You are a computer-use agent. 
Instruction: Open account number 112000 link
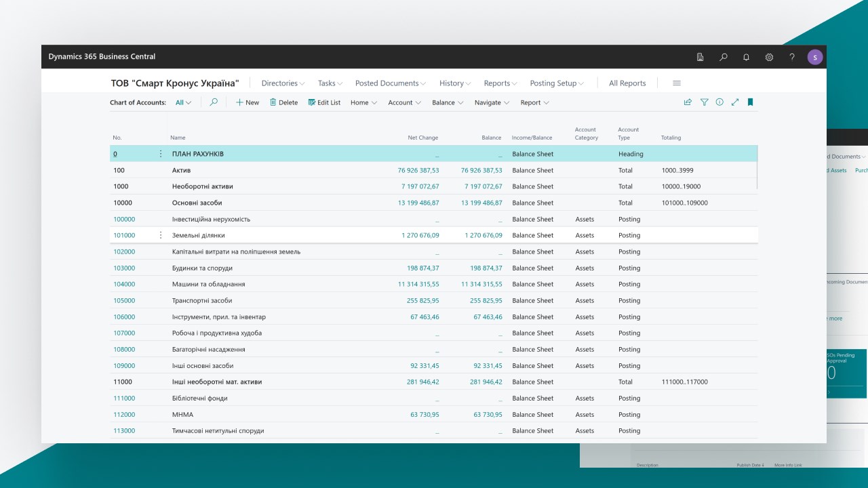(x=124, y=414)
